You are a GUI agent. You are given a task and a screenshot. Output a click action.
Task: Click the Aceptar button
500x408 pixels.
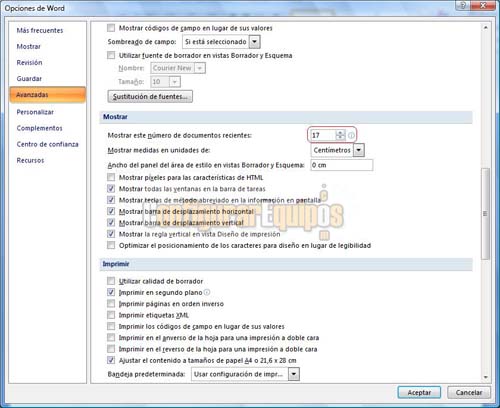click(419, 392)
